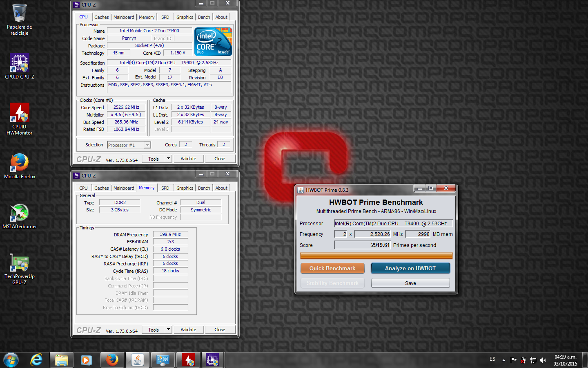Open SPD tab in bottom CPU-Z window

(x=165, y=188)
